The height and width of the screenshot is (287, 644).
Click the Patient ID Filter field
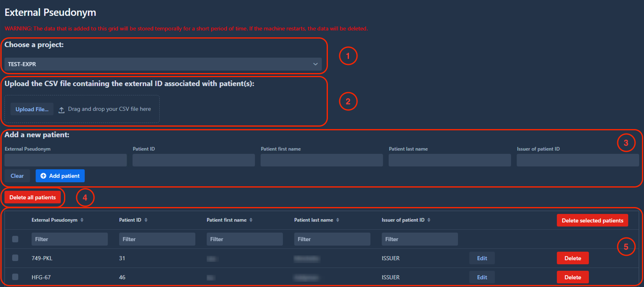coord(157,239)
